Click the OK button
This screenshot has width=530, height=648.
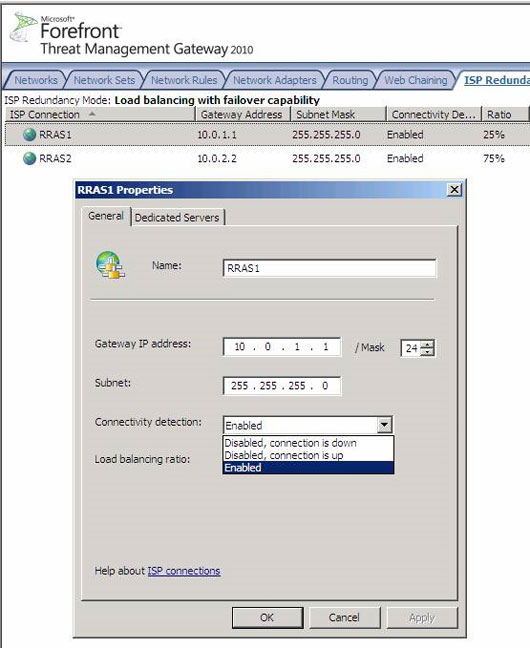point(267,617)
